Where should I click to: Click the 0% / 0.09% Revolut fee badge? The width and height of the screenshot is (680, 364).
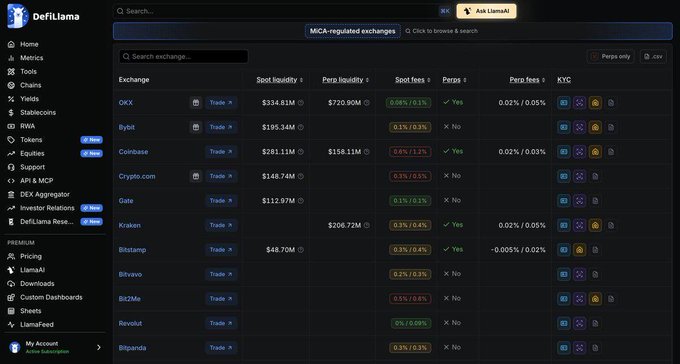(x=411, y=323)
